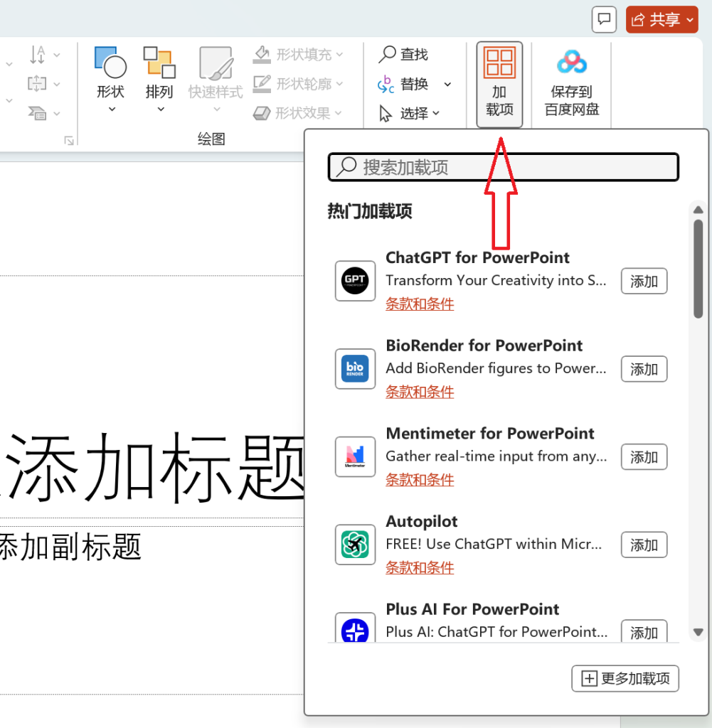
Task: Click the add-ins list scroll-down arrow
Action: pos(698,632)
